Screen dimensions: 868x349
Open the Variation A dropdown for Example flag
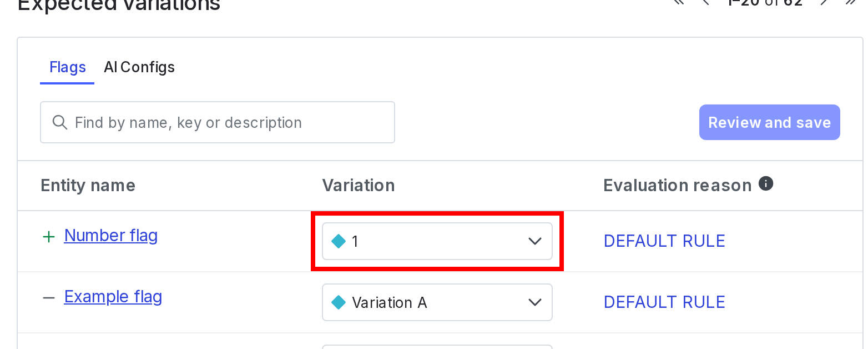tap(436, 302)
